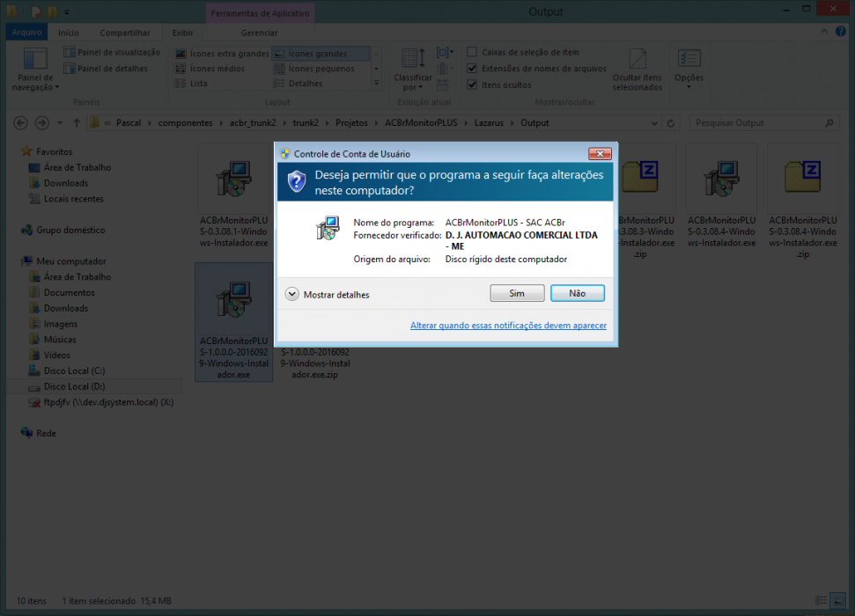Select ACBrMonitorPLUS-1.0.0.0-20160929 Instalador.exe file
The width and height of the screenshot is (855, 616).
pyautogui.click(x=234, y=322)
